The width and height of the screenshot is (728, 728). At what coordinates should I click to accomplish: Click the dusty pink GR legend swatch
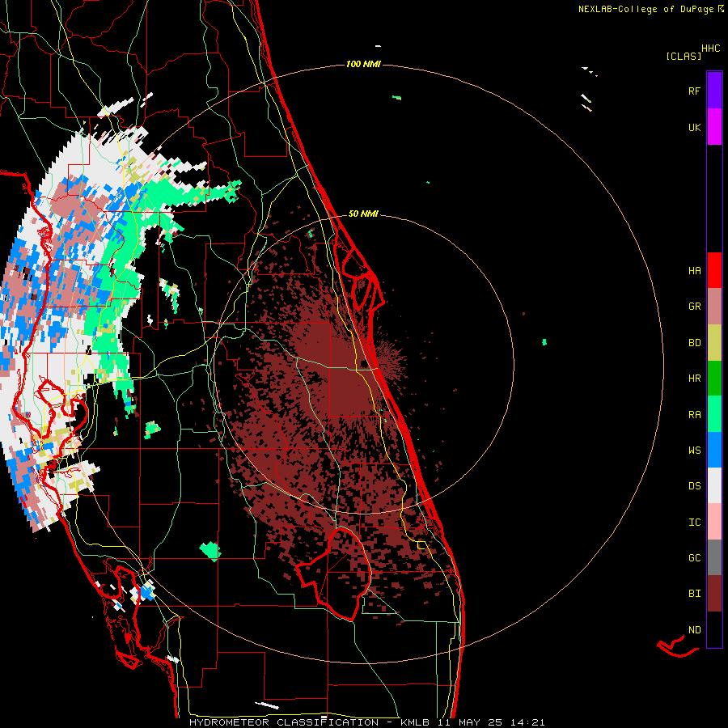(714, 306)
